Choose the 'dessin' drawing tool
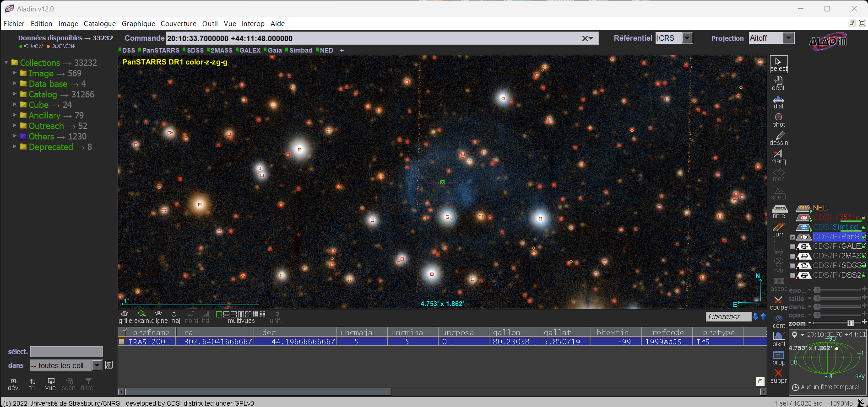The image size is (868, 407). pyautogui.click(x=779, y=138)
